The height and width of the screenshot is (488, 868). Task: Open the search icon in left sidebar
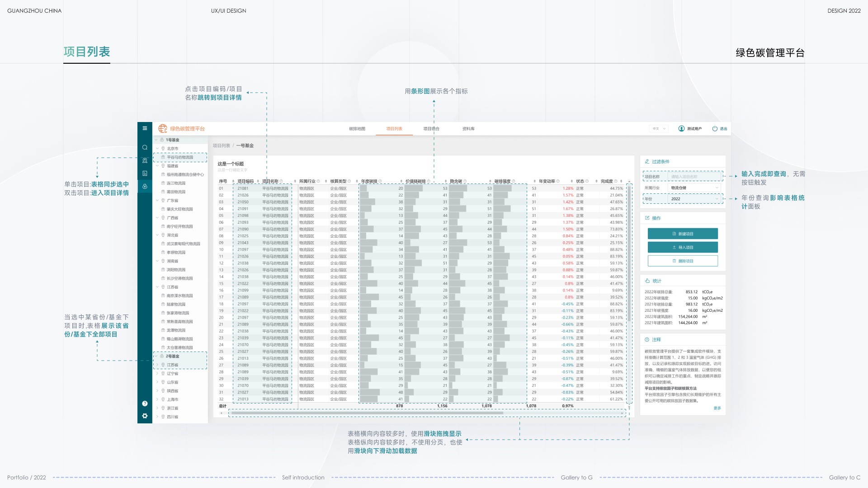[145, 147]
